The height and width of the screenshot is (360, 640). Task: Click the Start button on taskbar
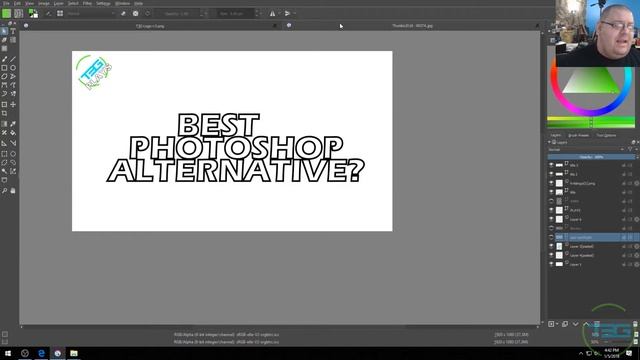coord(8,353)
